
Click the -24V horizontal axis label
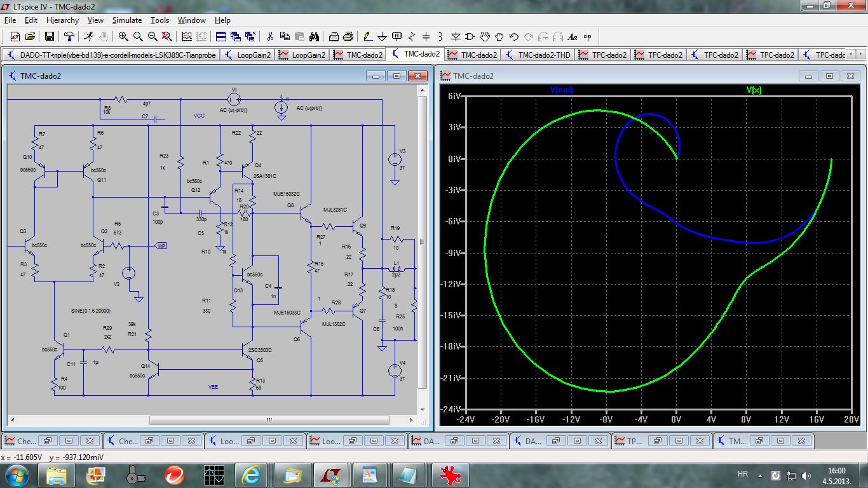[466, 419]
